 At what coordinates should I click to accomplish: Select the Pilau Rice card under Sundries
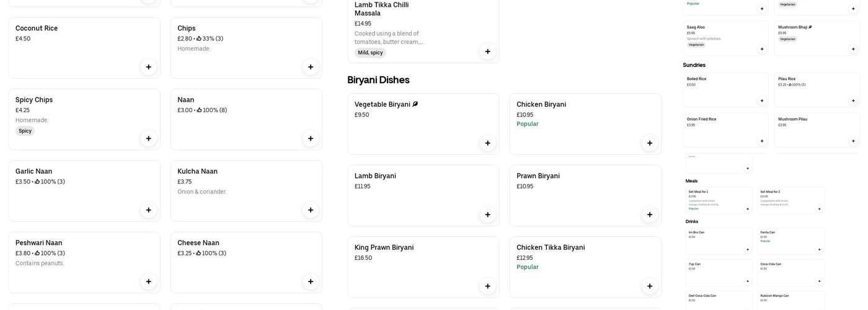(817, 89)
